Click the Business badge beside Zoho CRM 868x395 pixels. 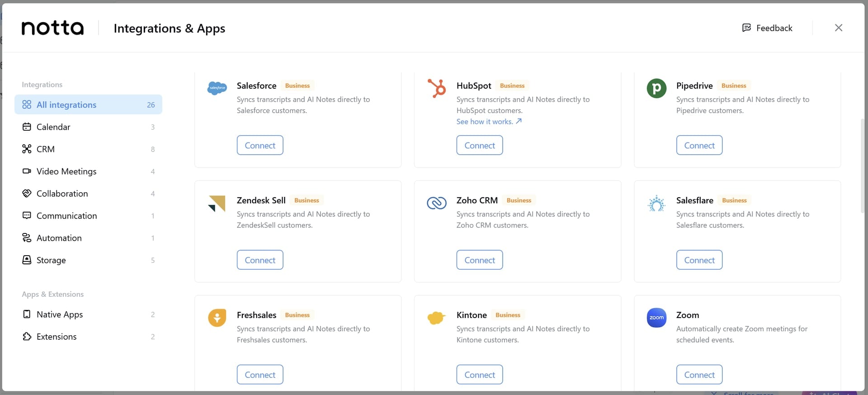pos(519,200)
